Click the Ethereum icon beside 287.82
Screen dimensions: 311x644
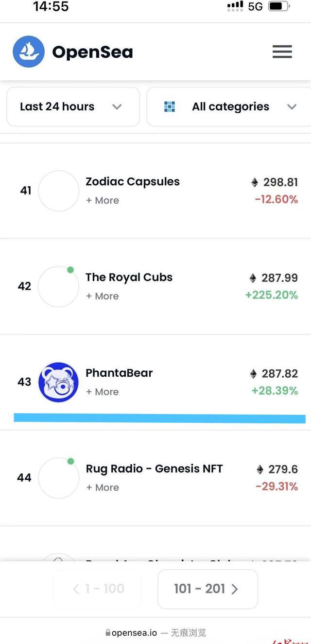click(253, 374)
